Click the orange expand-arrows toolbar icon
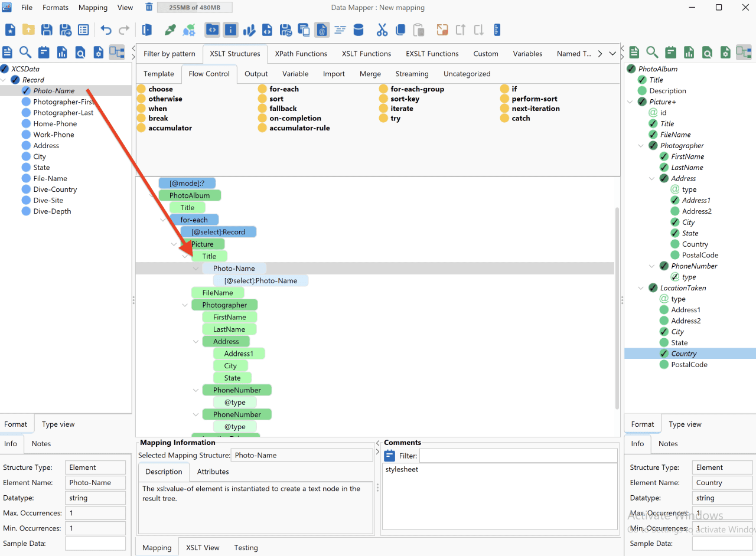Image resolution: width=756 pixels, height=556 pixels. tap(442, 30)
